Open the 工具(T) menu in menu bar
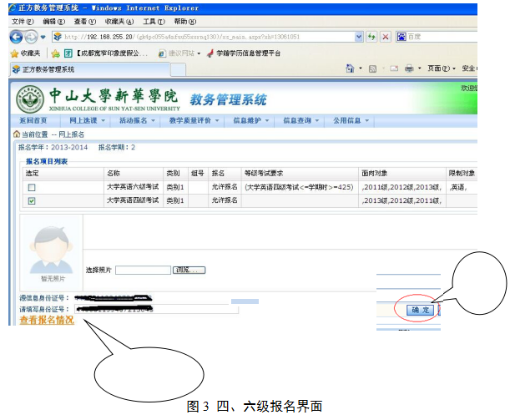Image resolution: width=510 pixels, height=420 pixels. [x=153, y=21]
